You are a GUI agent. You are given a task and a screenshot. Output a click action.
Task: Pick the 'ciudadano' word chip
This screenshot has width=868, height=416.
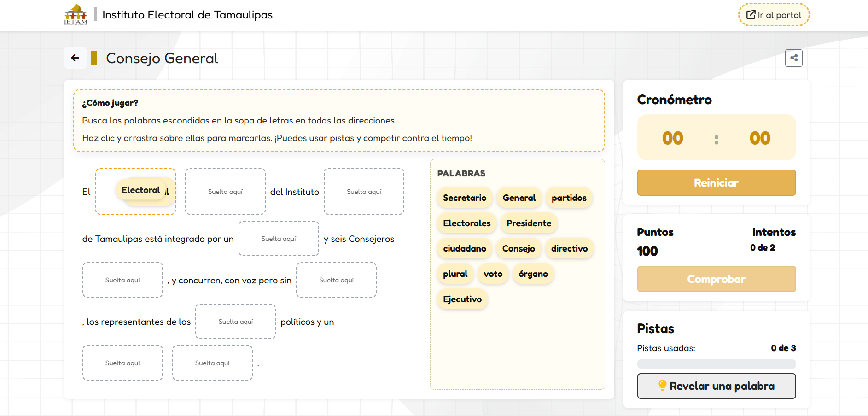tap(464, 249)
